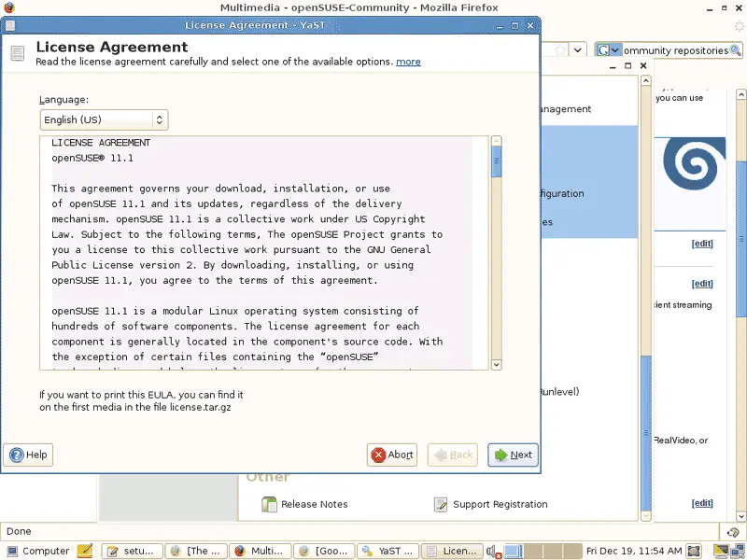Open Support Registration in YaST Control Center
747x560 pixels.
tap(491, 504)
